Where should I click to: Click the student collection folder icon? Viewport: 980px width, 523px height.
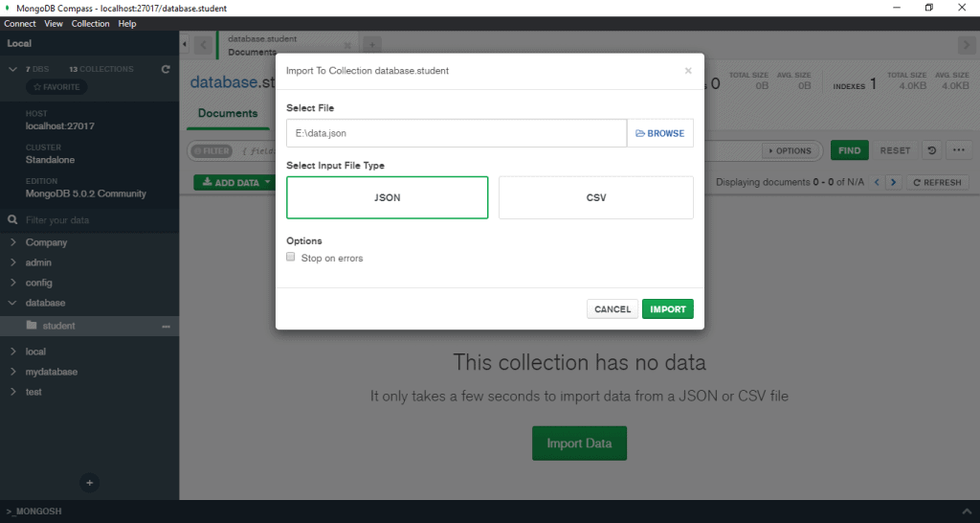point(32,326)
